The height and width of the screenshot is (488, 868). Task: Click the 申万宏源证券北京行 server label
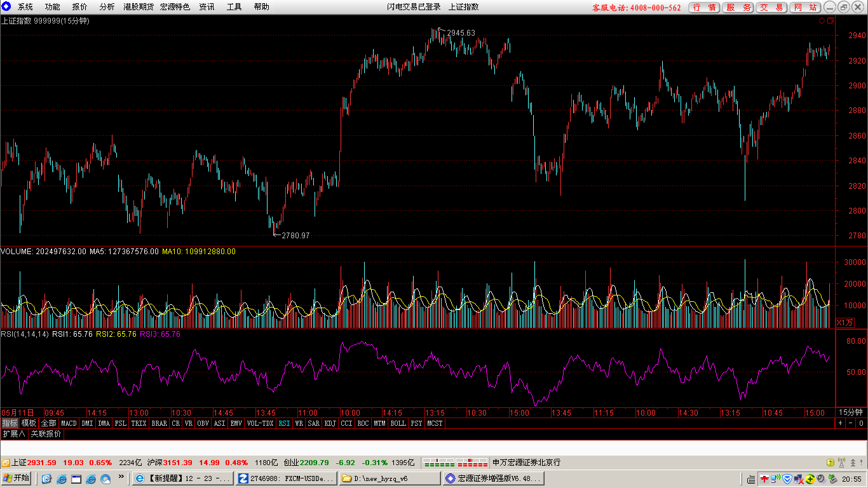(526, 463)
